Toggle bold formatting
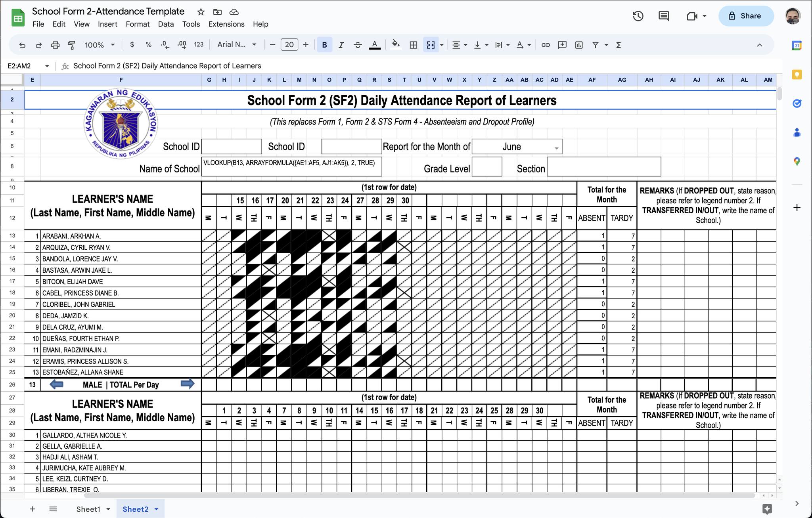 324,45
